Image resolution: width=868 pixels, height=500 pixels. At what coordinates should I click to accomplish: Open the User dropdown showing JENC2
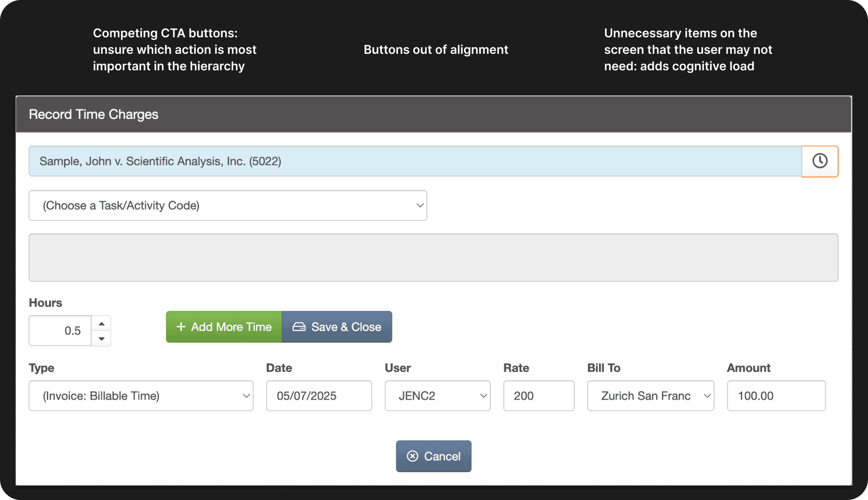point(437,396)
